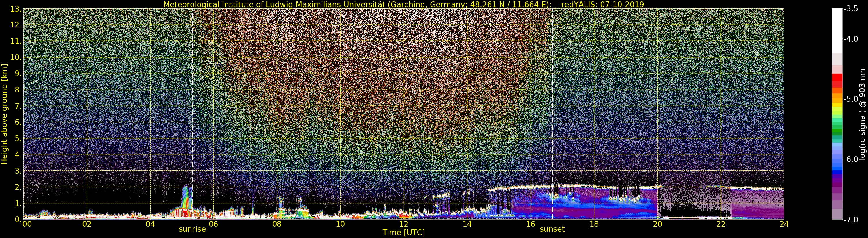Click the '13.' height tick label
This screenshot has height=238, width=868.
pyautogui.click(x=16, y=9)
